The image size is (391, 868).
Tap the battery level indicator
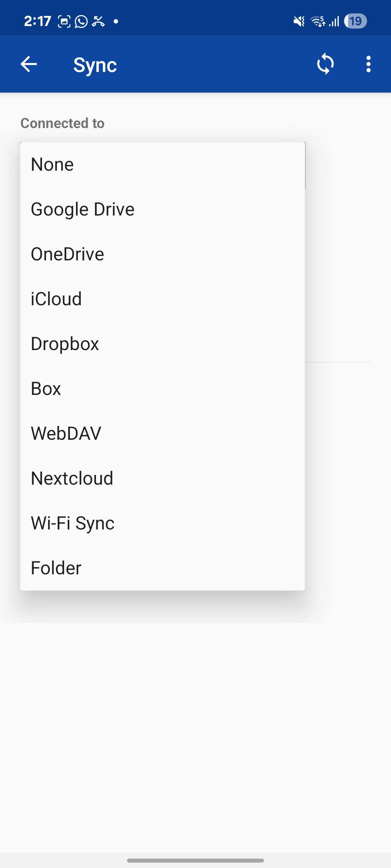(x=355, y=21)
